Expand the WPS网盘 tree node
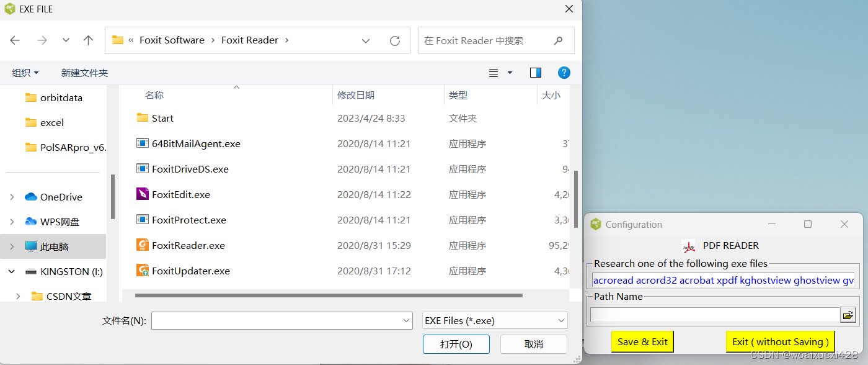The height and width of the screenshot is (365, 868). (12, 222)
